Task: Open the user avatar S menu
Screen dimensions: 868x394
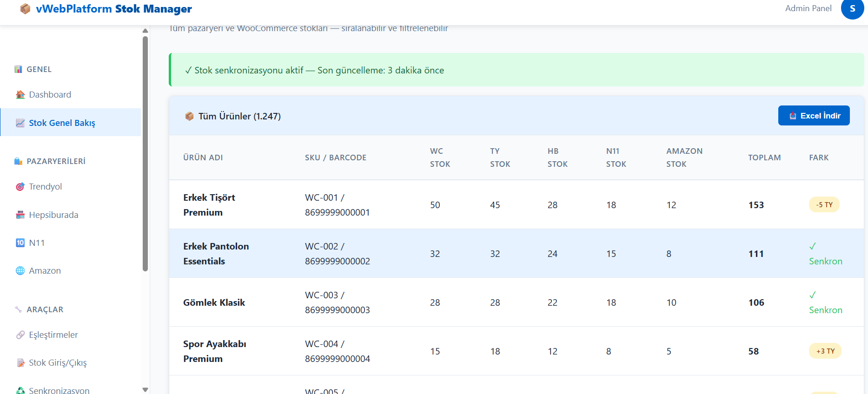Action: click(x=852, y=9)
